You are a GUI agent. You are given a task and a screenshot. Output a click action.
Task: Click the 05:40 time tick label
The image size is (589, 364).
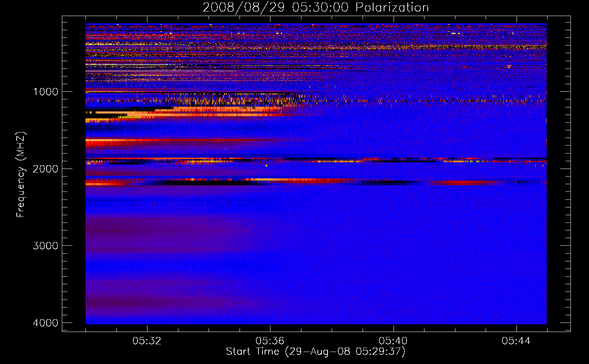(393, 341)
